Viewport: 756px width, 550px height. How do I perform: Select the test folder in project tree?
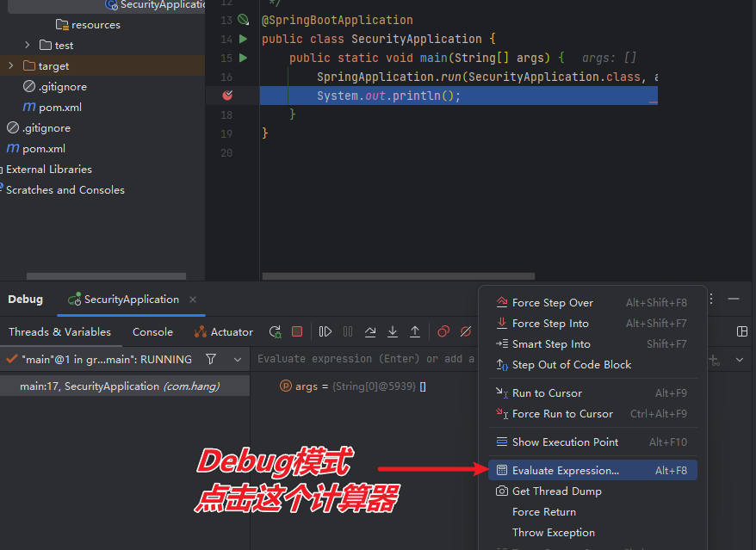(57, 46)
